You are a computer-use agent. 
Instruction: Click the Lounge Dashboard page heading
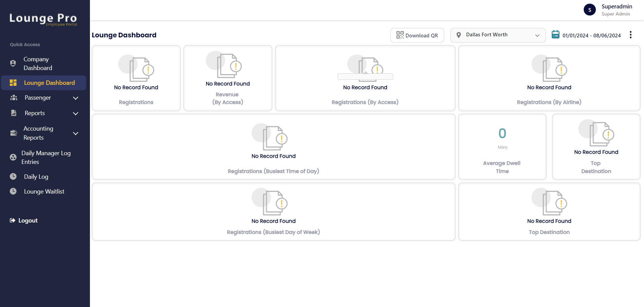pyautogui.click(x=124, y=35)
